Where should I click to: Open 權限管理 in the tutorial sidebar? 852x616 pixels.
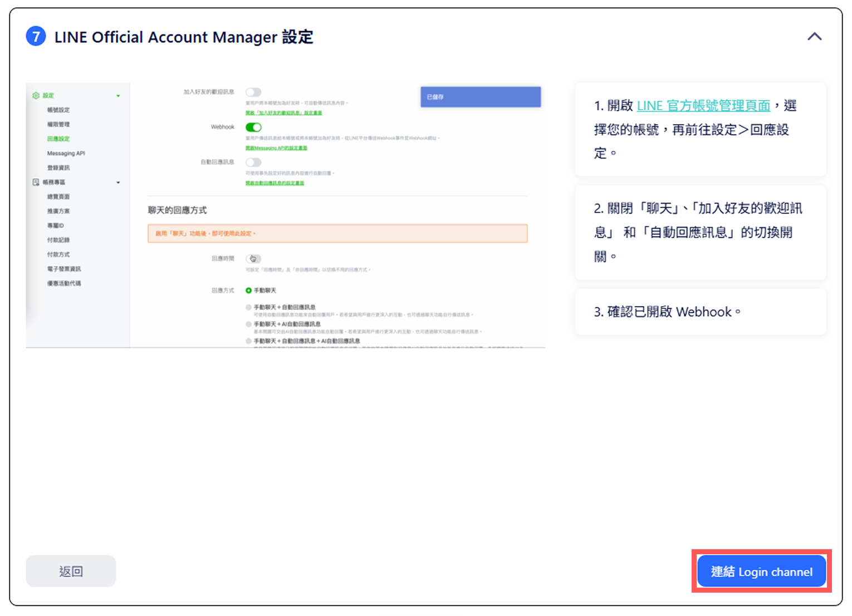pos(58,124)
